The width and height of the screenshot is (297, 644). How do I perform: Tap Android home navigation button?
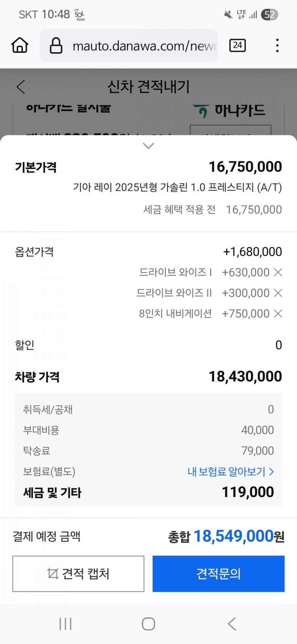148,624
